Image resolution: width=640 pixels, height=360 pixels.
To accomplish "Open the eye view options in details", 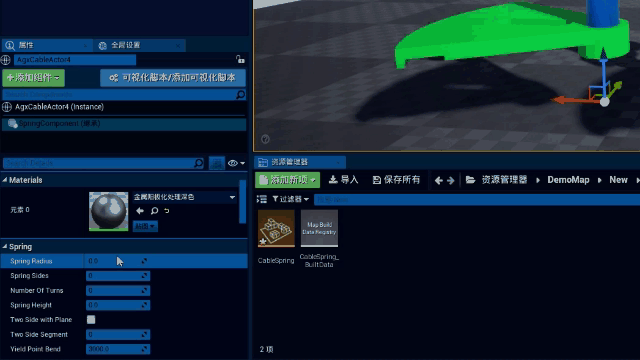I will point(236,163).
